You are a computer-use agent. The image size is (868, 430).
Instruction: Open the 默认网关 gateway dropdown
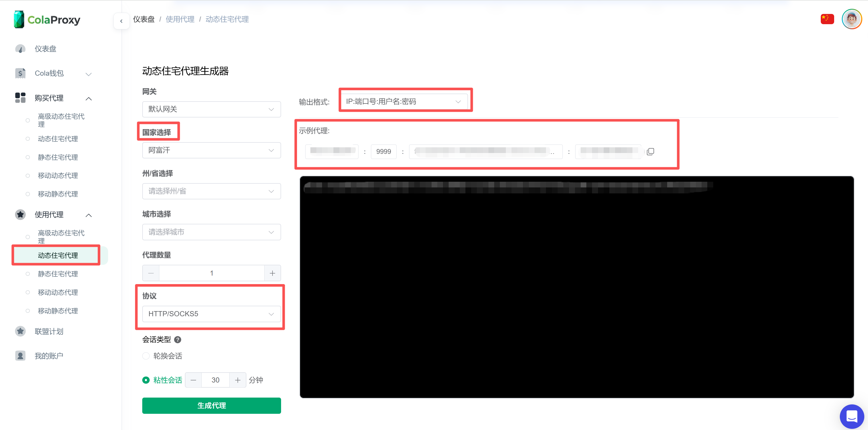[x=211, y=109]
